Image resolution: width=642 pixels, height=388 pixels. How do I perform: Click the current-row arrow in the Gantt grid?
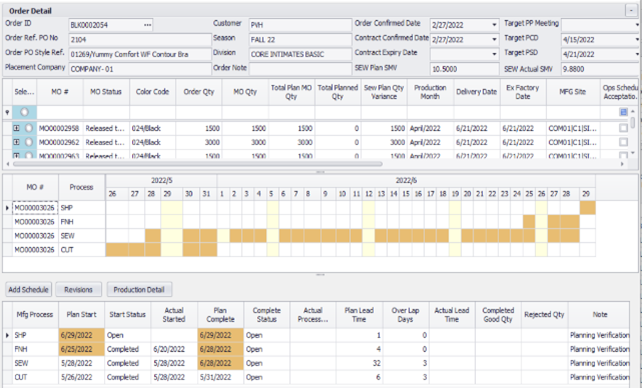(x=7, y=208)
